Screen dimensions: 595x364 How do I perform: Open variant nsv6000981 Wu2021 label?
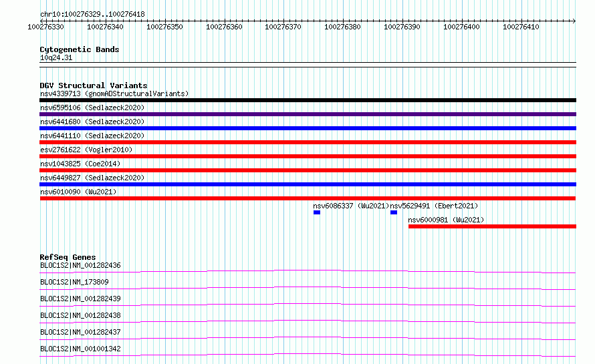[446, 220]
